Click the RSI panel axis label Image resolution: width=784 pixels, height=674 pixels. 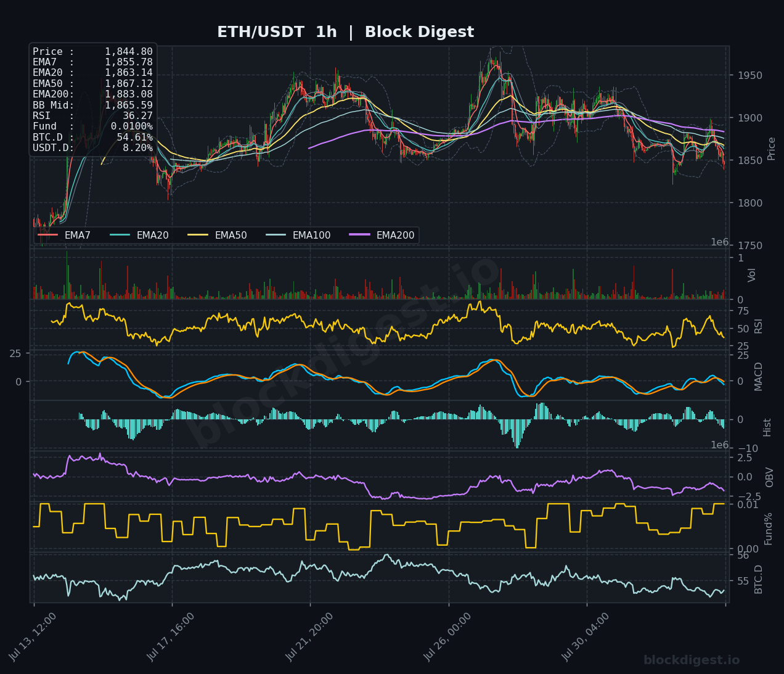759,326
